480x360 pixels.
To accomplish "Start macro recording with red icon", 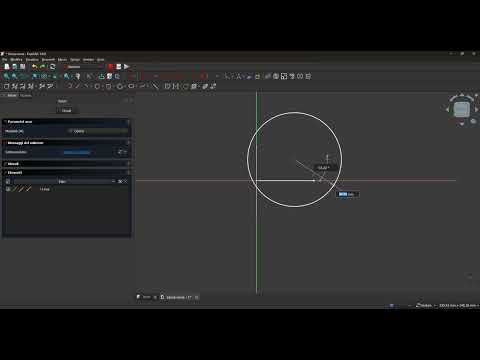I will click(111, 67).
